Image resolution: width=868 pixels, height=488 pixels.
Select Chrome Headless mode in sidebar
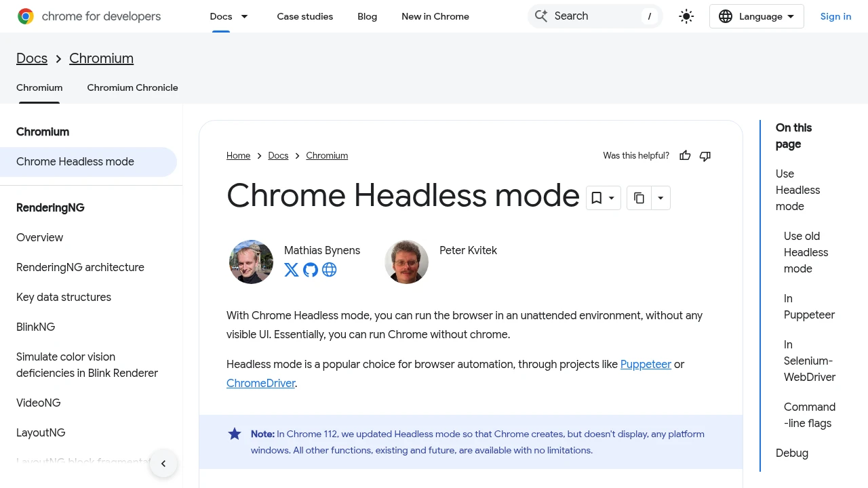tap(88, 162)
